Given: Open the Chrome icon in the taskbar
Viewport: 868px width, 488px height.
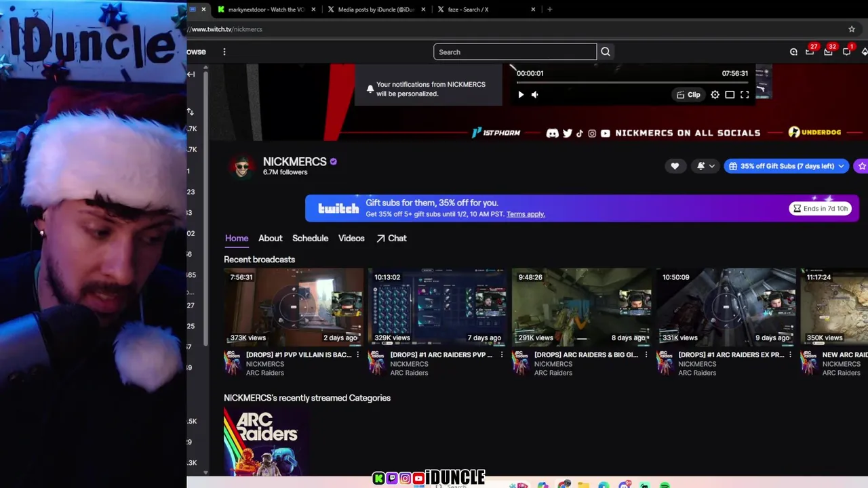Looking at the screenshot, I should pos(563,485).
